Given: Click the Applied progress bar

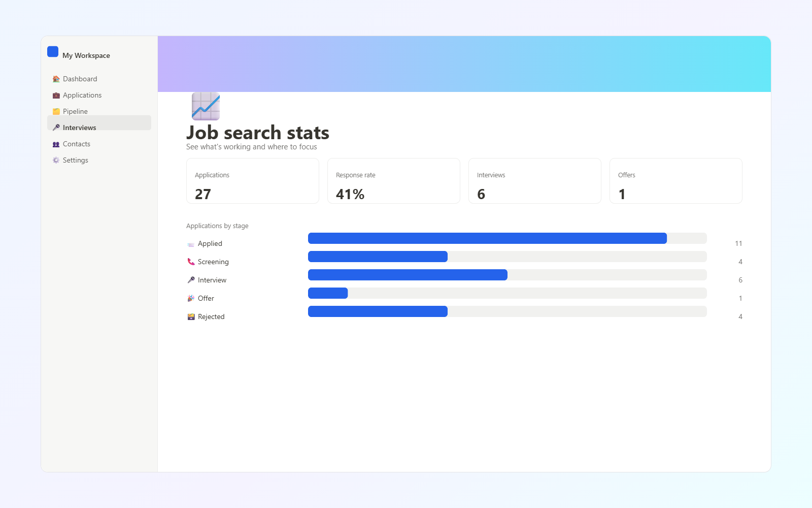Looking at the screenshot, I should (507, 238).
